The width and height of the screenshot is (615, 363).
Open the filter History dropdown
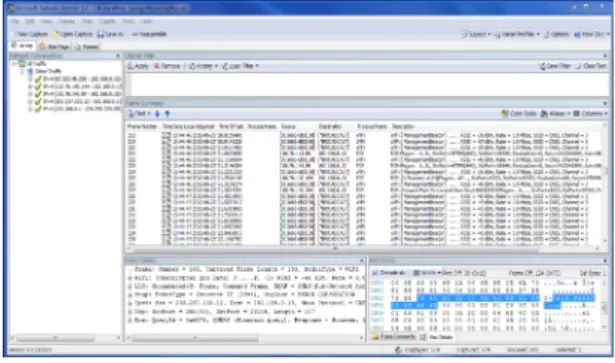(203, 66)
